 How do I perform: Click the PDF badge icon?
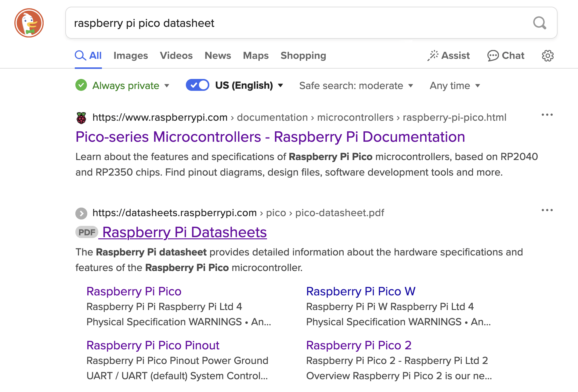coord(87,232)
